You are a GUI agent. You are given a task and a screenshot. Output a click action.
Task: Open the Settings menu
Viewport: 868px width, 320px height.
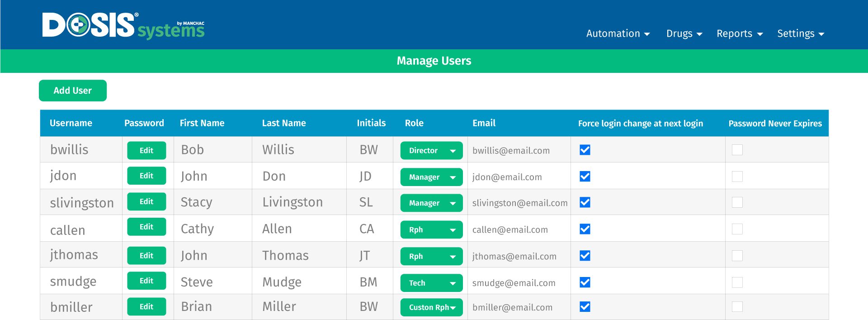tap(801, 33)
